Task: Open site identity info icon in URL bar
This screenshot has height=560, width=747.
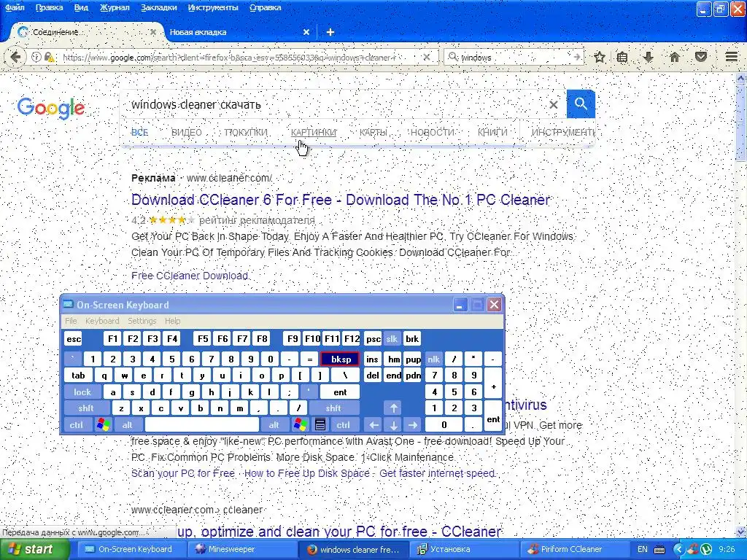Action: pyautogui.click(x=36, y=57)
